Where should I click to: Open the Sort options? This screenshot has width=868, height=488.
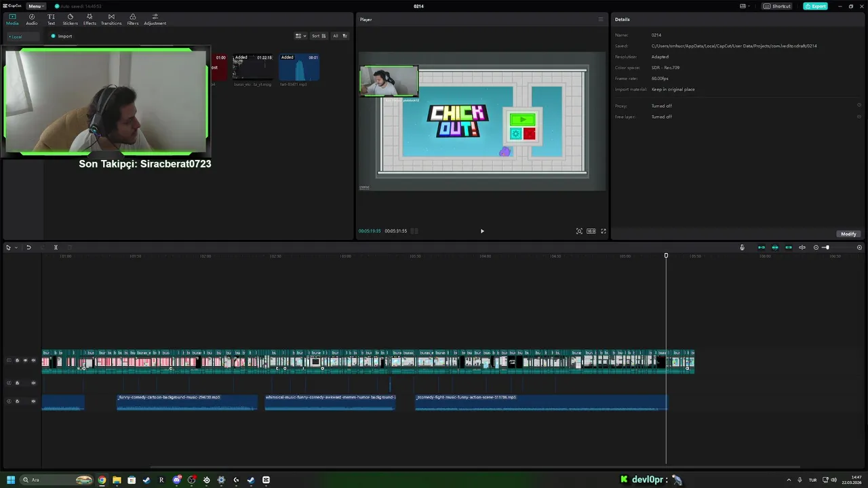(318, 36)
